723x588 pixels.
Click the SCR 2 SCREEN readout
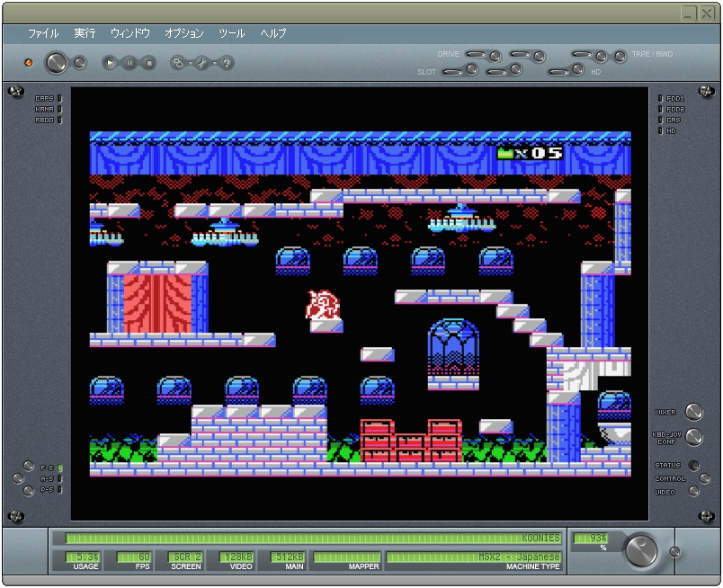(x=185, y=557)
